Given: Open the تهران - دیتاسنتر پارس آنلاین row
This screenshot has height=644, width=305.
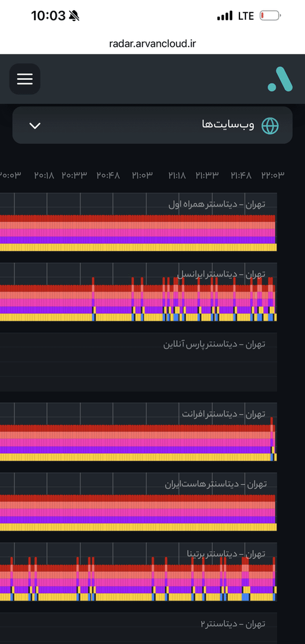Looking at the screenshot, I should (x=138, y=361).
